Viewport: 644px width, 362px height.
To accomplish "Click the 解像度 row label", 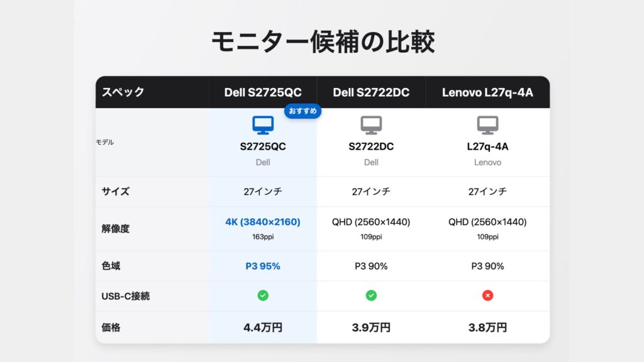I will tap(116, 229).
